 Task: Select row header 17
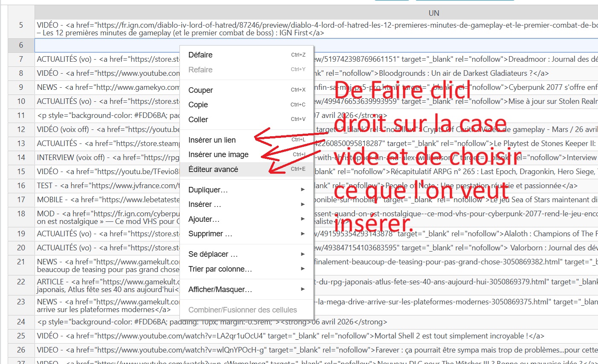pos(21,200)
